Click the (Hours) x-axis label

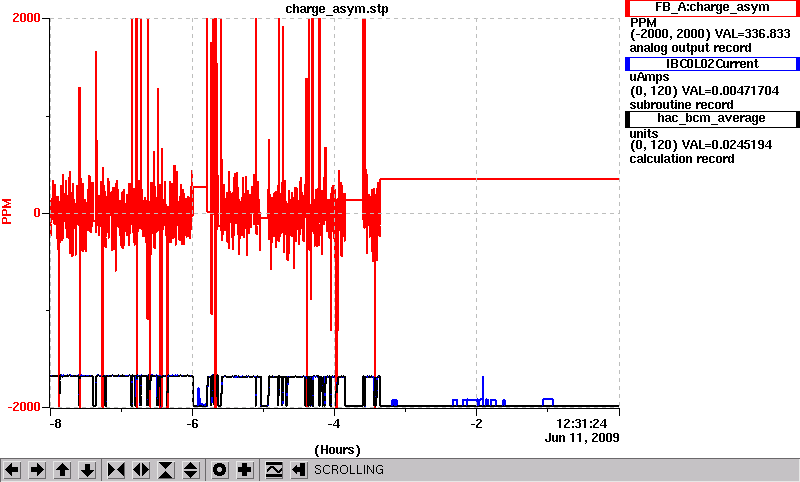[337, 450]
